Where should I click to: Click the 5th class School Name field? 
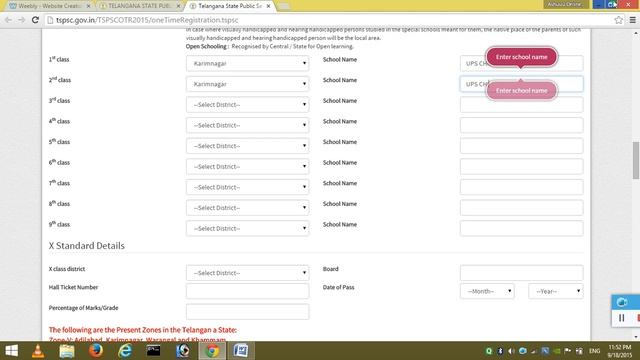click(522, 146)
